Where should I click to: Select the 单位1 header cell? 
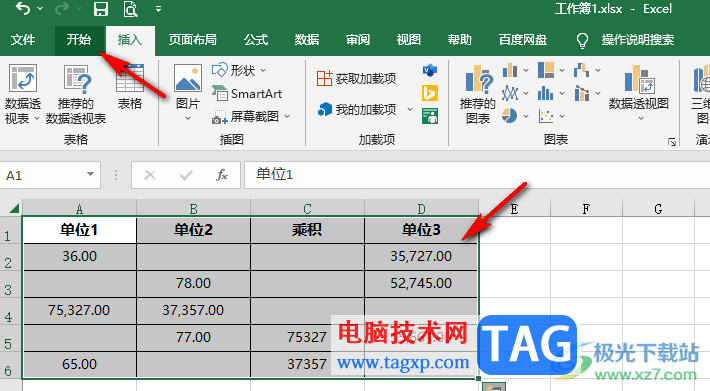pos(79,230)
